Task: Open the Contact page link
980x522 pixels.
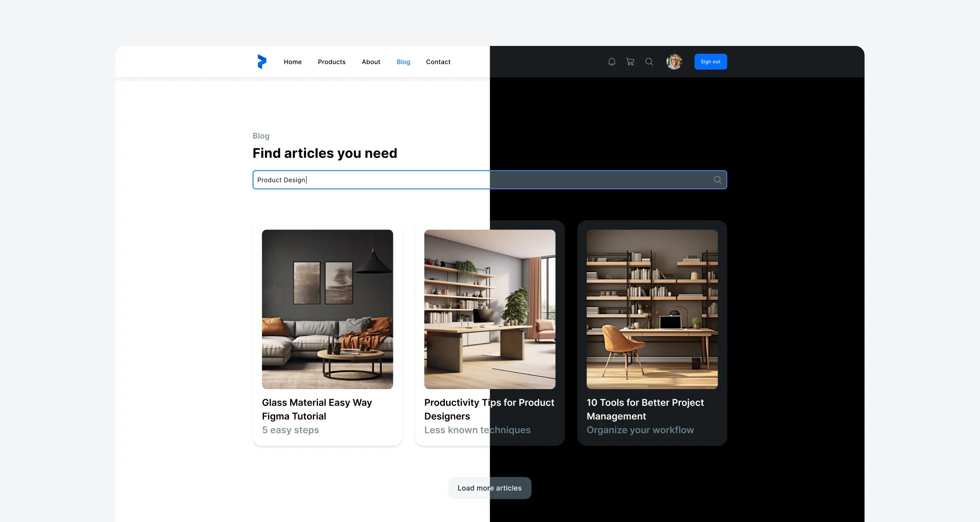Action: [x=438, y=62]
